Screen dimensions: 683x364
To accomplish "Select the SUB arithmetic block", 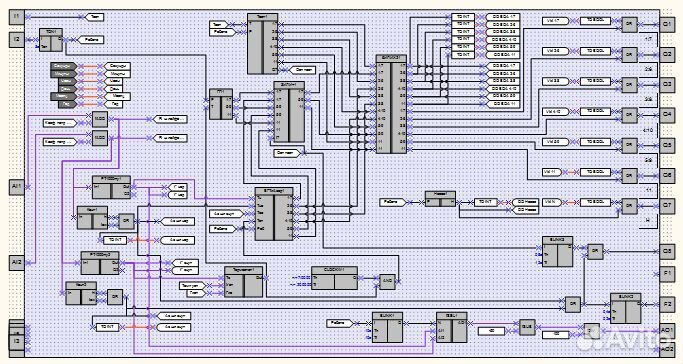I will [x=527, y=327].
